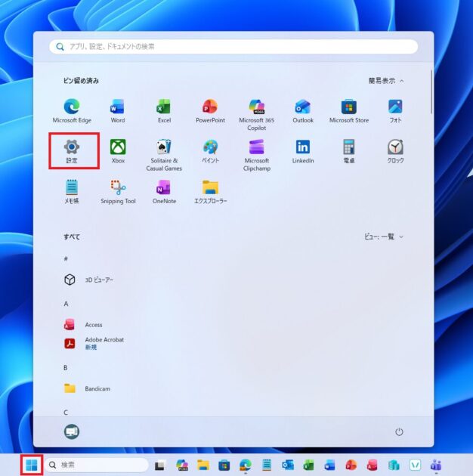Open Microsoft Edge from pinned apps
This screenshot has width=473, height=476.
point(72,111)
